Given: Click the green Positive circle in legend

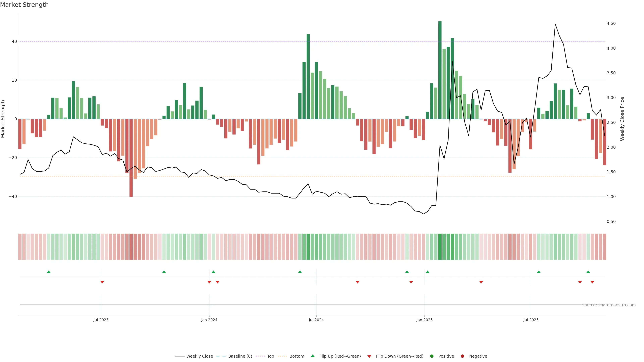Looking at the screenshot, I should [432, 356].
